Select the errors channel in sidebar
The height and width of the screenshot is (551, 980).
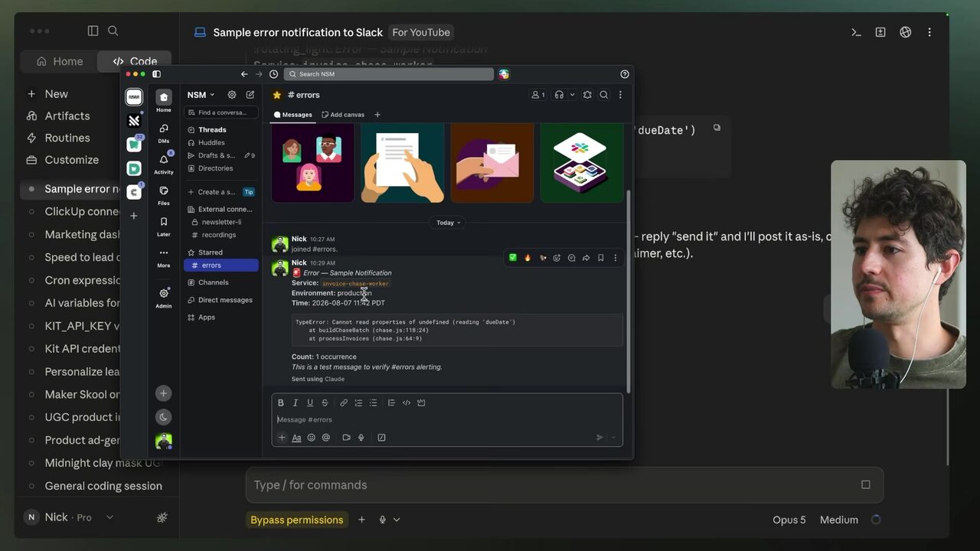221,266
